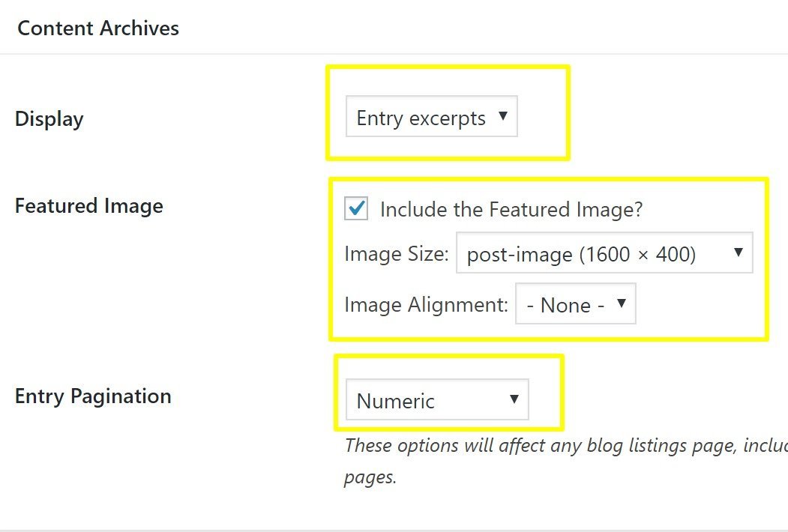Image resolution: width=788 pixels, height=532 pixels.
Task: Click the Include the Featured Image label
Action: point(511,210)
